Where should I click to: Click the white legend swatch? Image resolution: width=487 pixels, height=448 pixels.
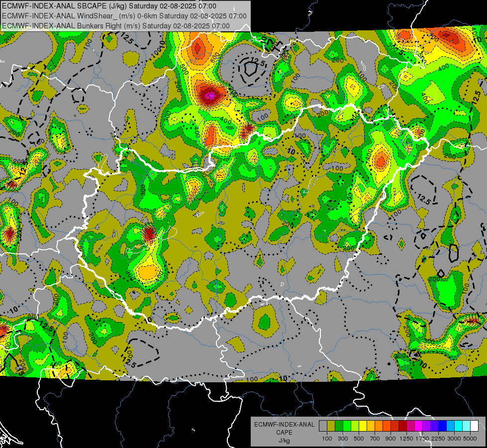click(474, 426)
